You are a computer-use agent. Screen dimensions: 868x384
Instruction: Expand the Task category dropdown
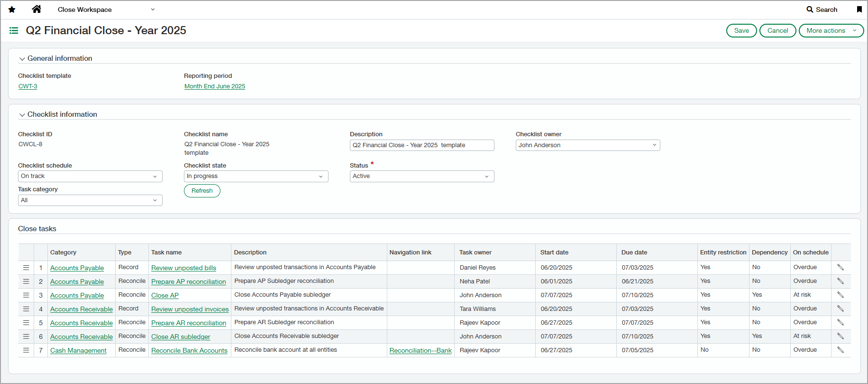click(x=90, y=200)
